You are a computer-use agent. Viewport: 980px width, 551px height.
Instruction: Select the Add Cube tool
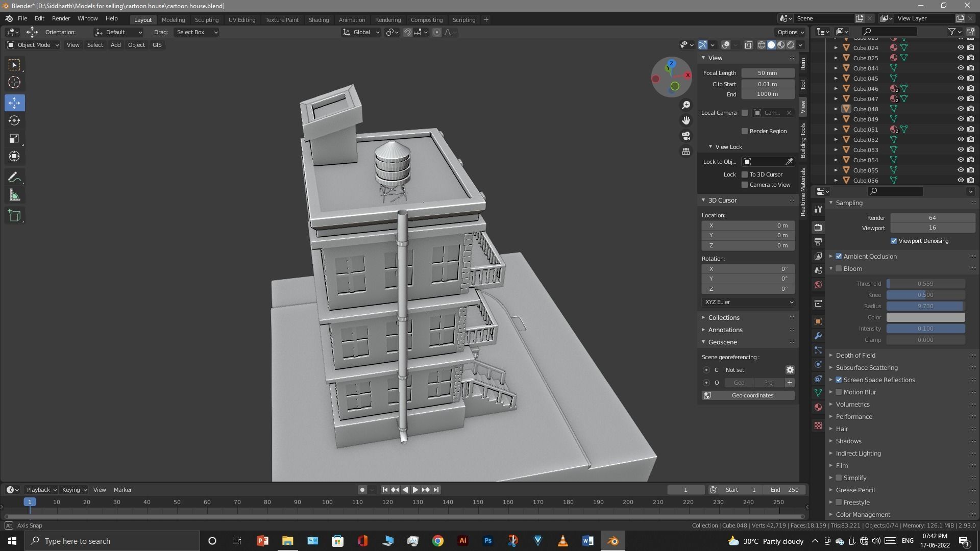tap(14, 216)
